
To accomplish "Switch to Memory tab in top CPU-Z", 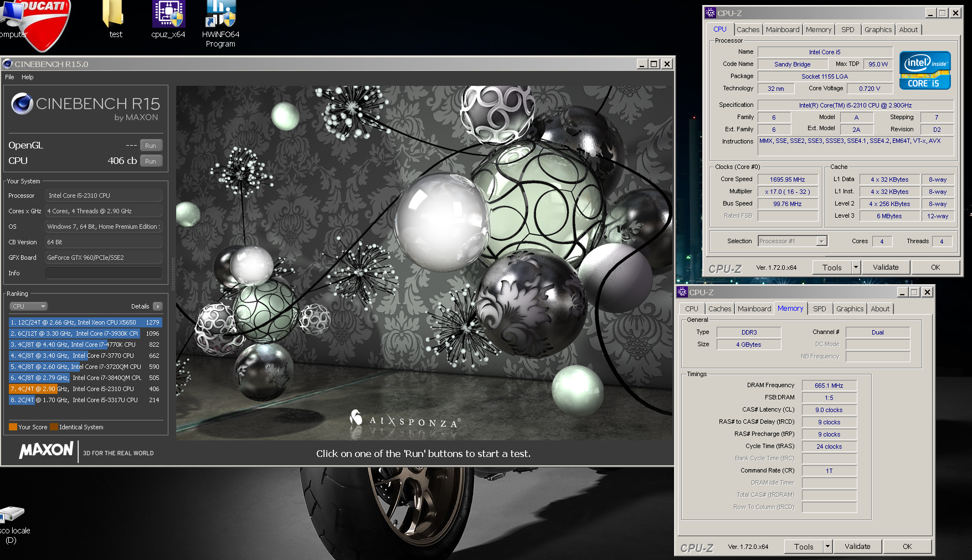I will pyautogui.click(x=819, y=30).
